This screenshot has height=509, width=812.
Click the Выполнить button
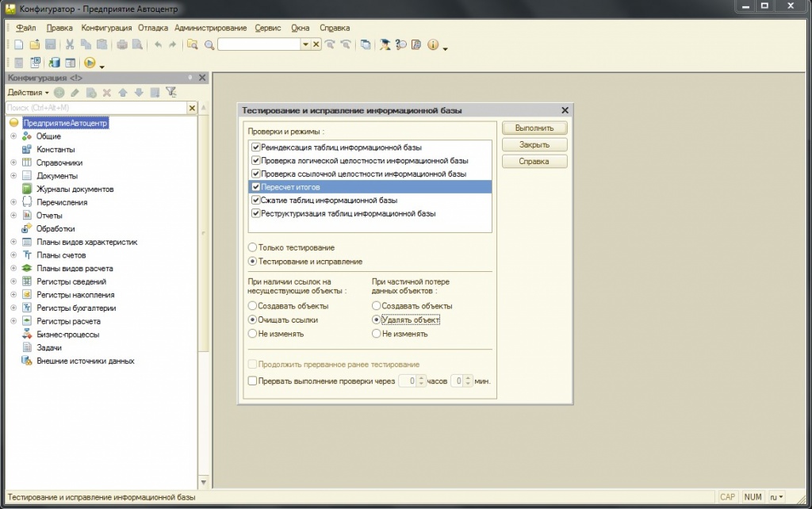(x=534, y=128)
